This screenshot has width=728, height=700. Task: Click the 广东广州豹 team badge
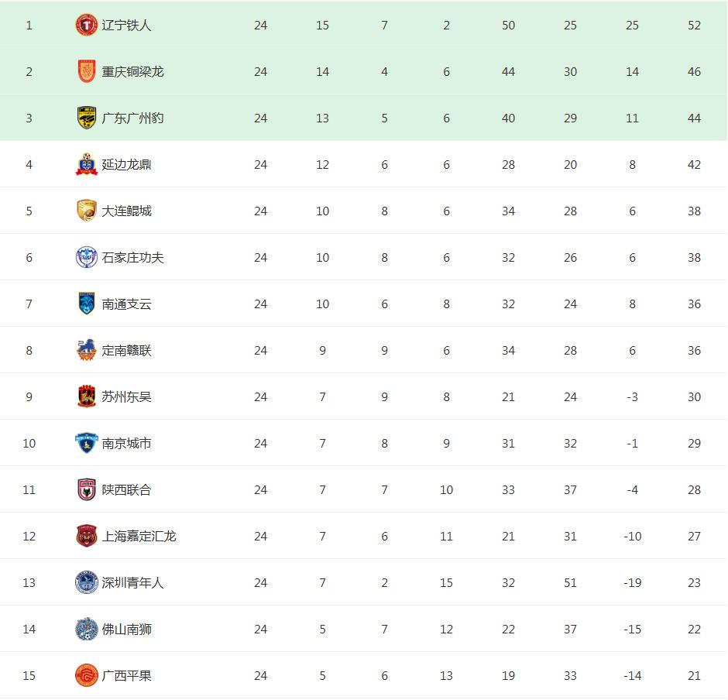click(87, 118)
